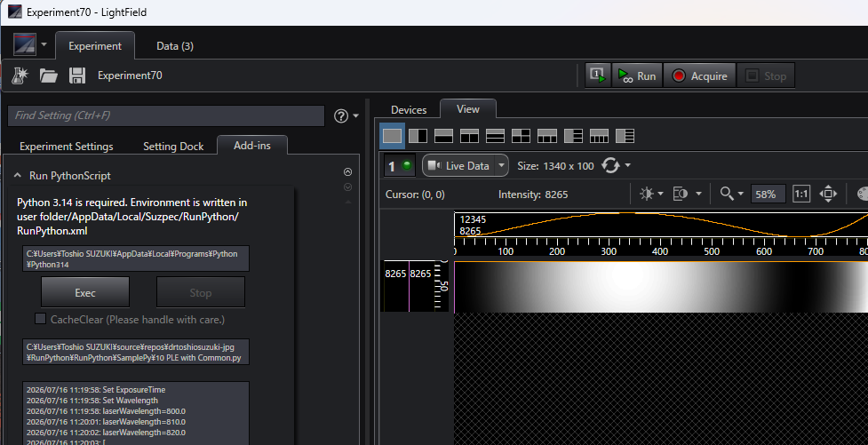868x445 pixels.
Task: Click the add-in Stop button
Action: [201, 292]
